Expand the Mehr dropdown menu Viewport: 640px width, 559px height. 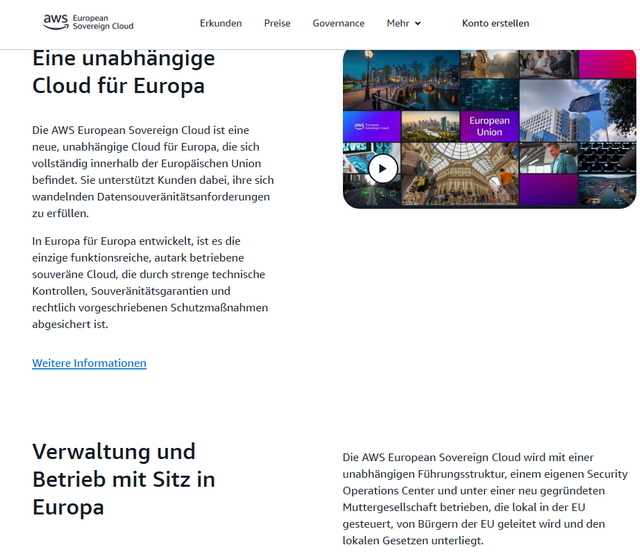coord(404,23)
